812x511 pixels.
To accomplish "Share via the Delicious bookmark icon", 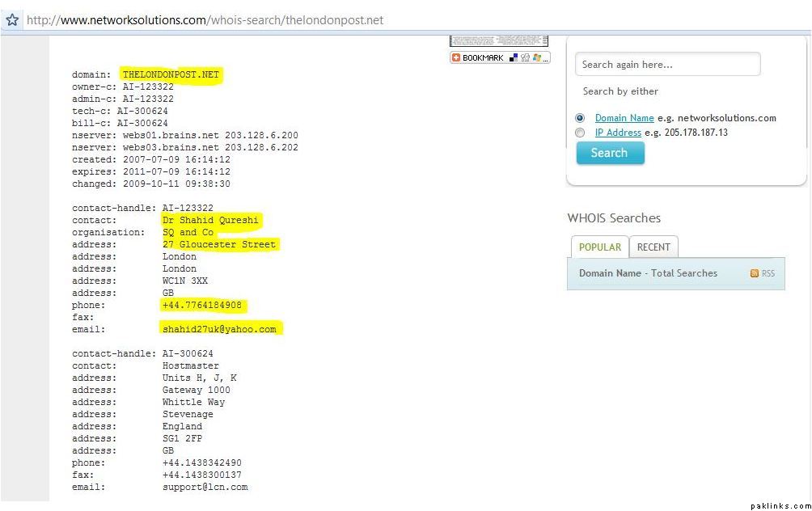I will pos(513,58).
